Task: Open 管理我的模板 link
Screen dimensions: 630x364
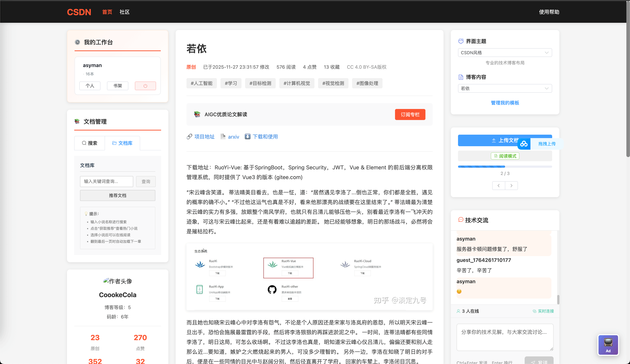Action: coord(505,103)
